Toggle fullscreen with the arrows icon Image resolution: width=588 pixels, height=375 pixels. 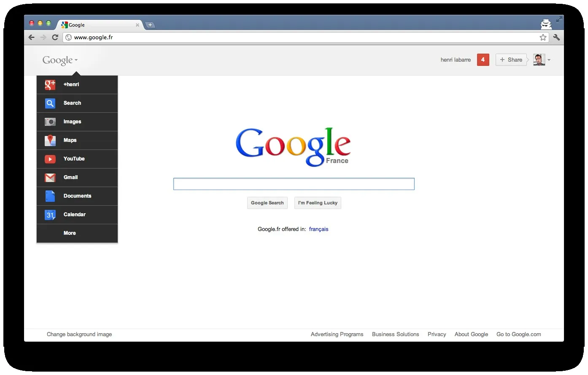click(559, 19)
